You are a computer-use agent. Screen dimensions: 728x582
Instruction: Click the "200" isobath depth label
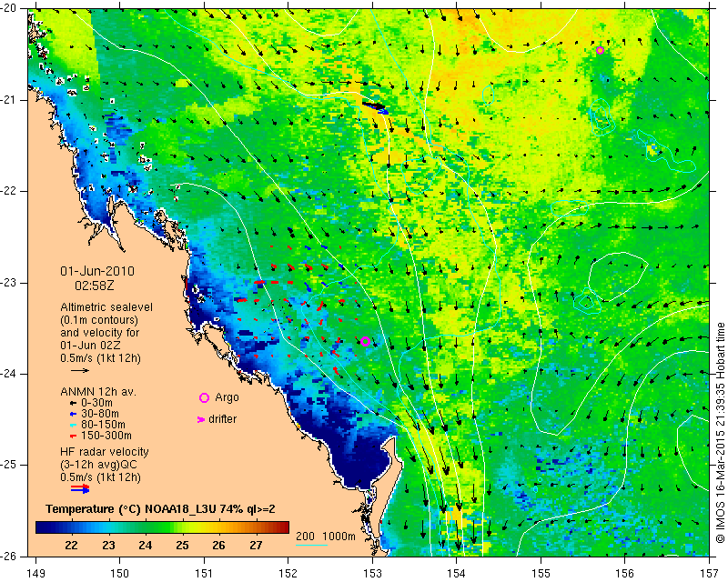305,537
